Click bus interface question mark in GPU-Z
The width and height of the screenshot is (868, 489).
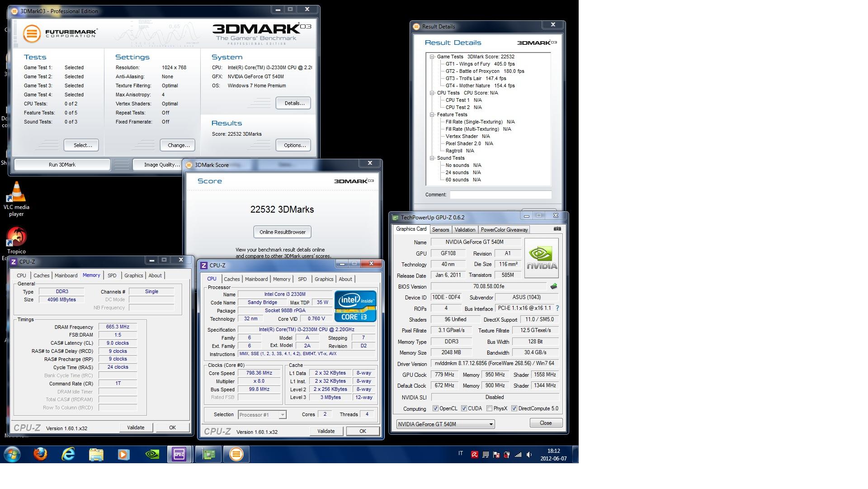tap(557, 308)
